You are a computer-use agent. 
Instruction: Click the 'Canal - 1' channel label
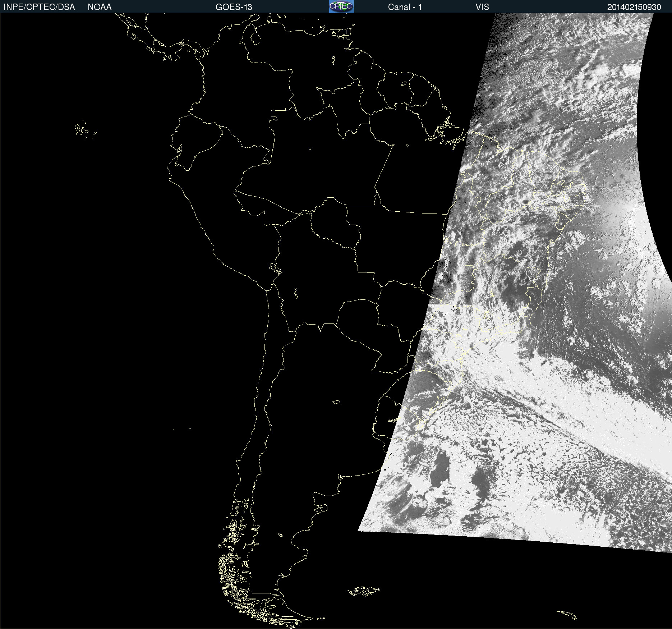405,7
